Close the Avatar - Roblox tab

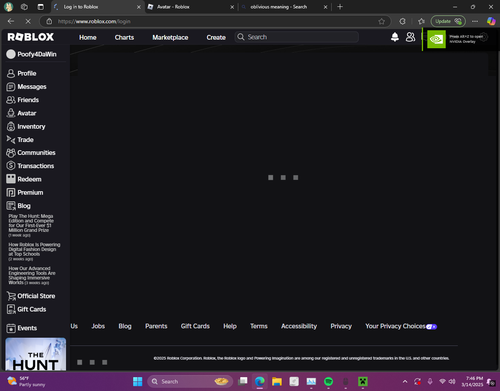click(232, 7)
